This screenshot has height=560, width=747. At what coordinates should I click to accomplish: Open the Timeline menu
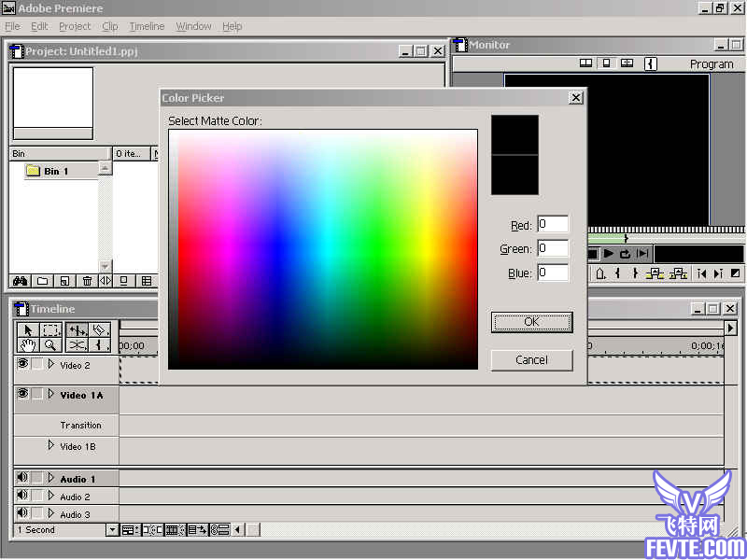147,27
